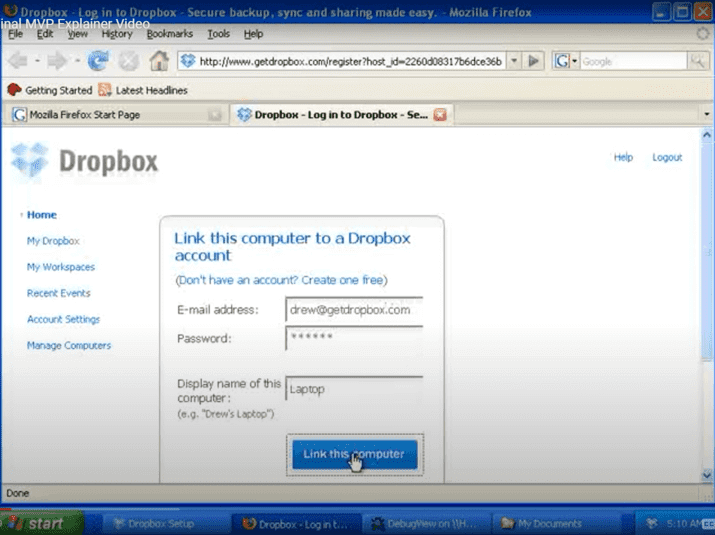The image size is (715, 535).
Task: Click the Help link at top right
Action: tap(623, 157)
